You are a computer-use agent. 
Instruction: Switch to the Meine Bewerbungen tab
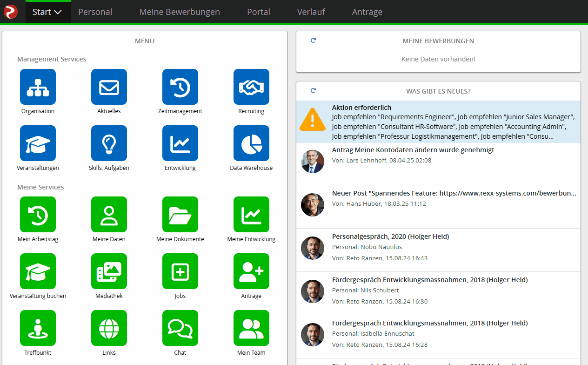(x=180, y=12)
